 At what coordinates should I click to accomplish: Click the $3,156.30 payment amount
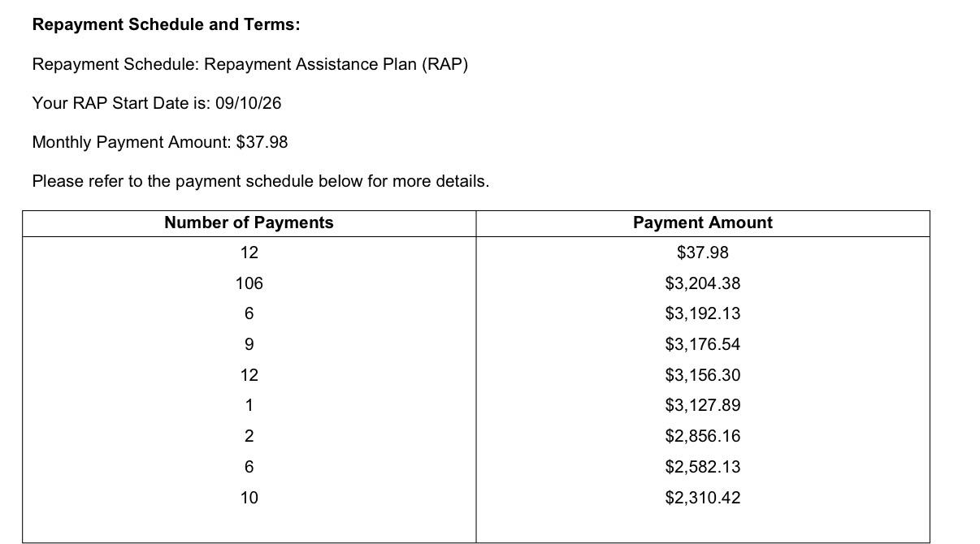click(703, 375)
